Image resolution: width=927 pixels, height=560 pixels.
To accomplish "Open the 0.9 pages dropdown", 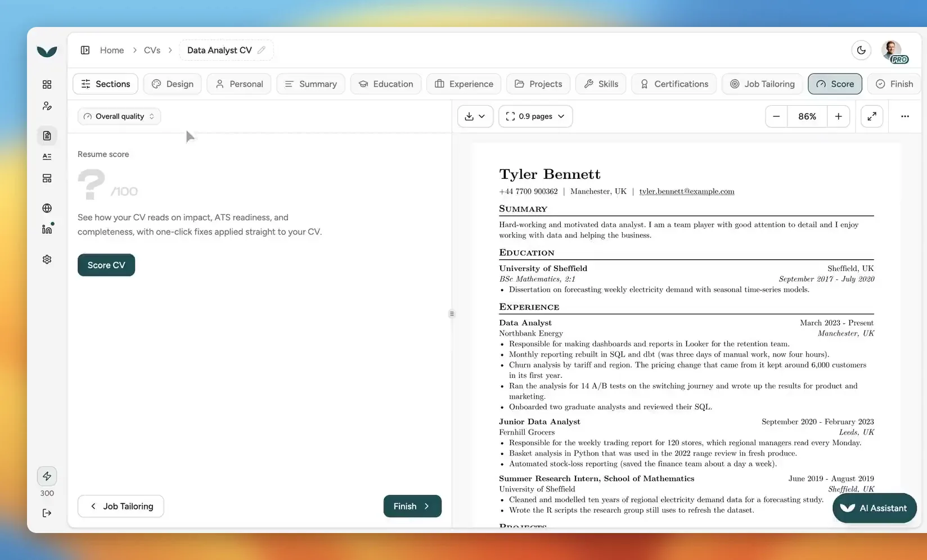I will [535, 116].
